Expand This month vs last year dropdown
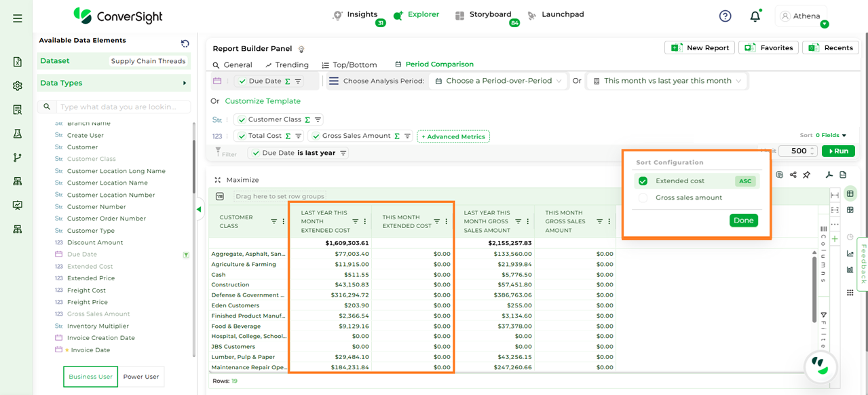This screenshot has width=868, height=395. point(667,81)
